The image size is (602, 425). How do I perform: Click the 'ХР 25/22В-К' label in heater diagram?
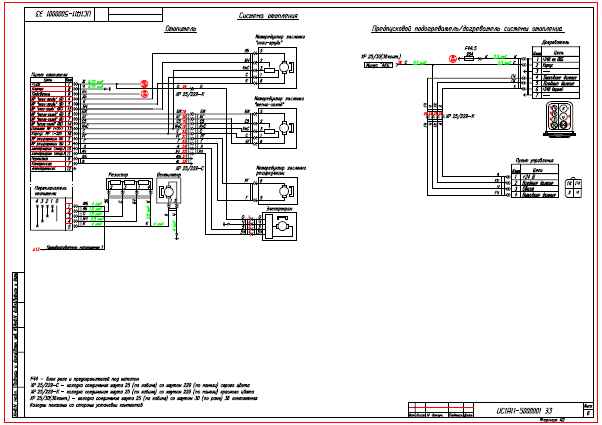190,93
